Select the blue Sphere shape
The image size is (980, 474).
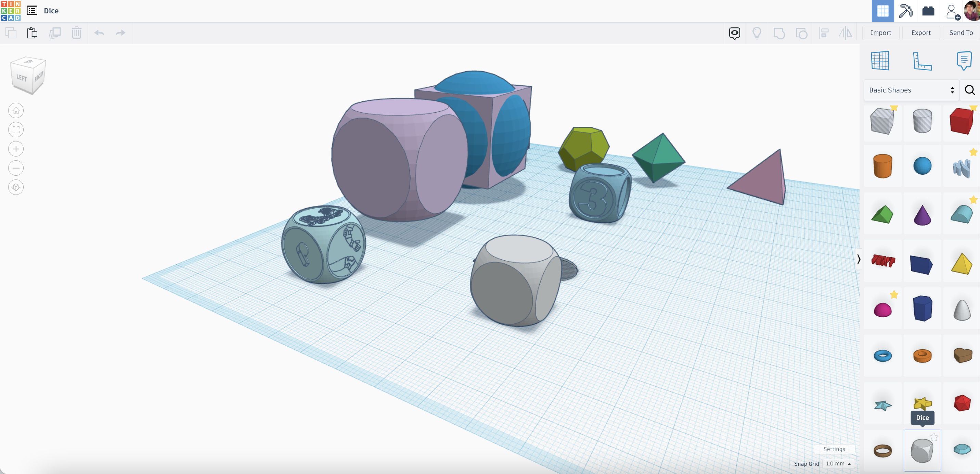pyautogui.click(x=922, y=166)
